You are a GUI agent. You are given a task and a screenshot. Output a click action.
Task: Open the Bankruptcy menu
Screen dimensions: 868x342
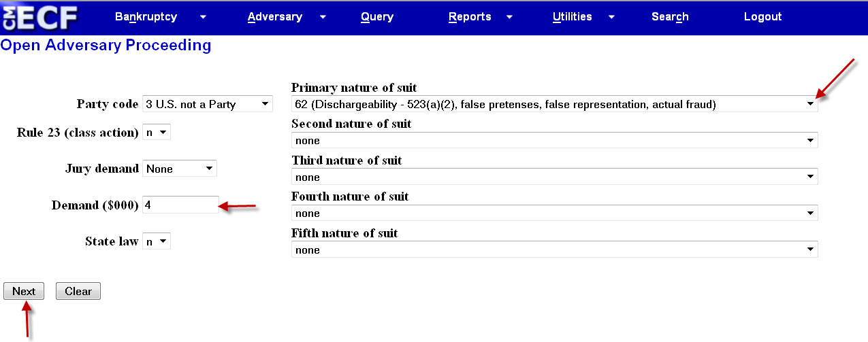(146, 17)
